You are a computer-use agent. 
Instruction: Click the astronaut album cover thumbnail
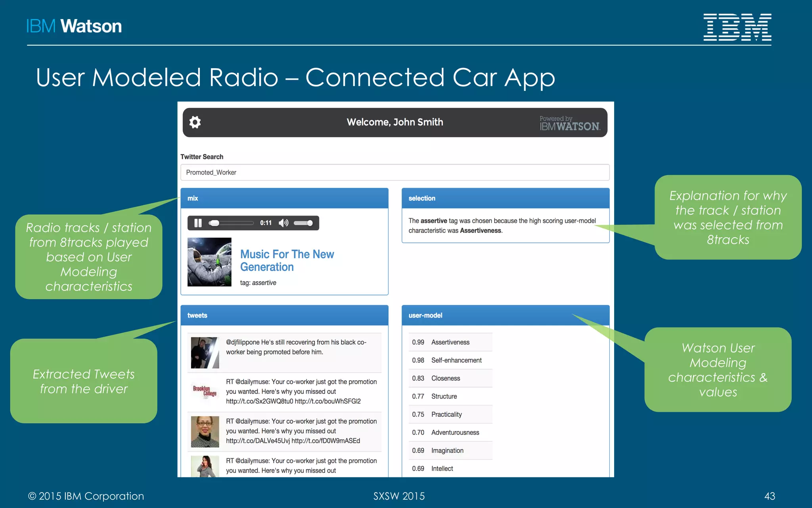pos(209,262)
